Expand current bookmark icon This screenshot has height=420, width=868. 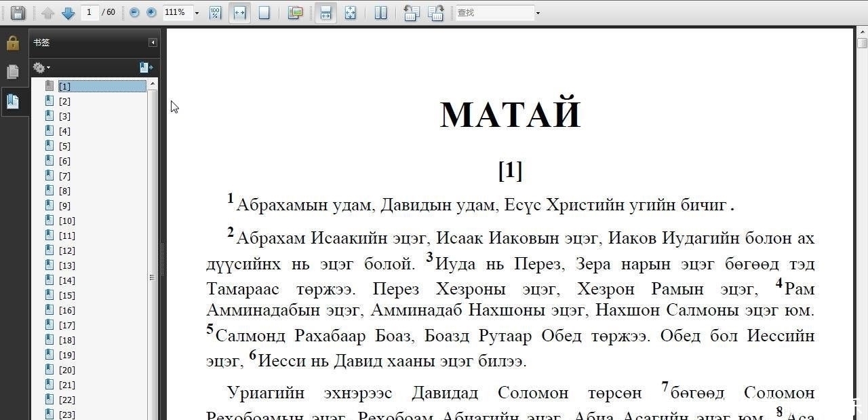point(146,67)
